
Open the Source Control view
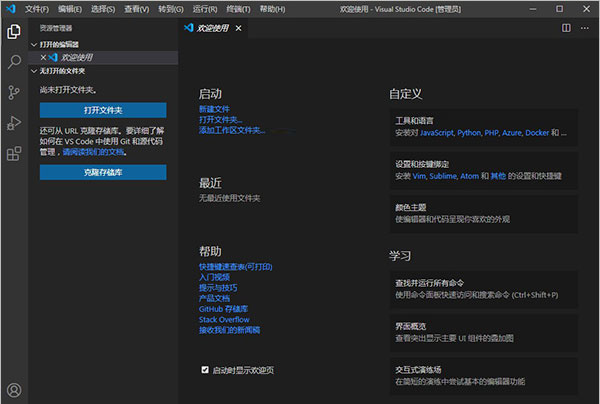tap(14, 92)
